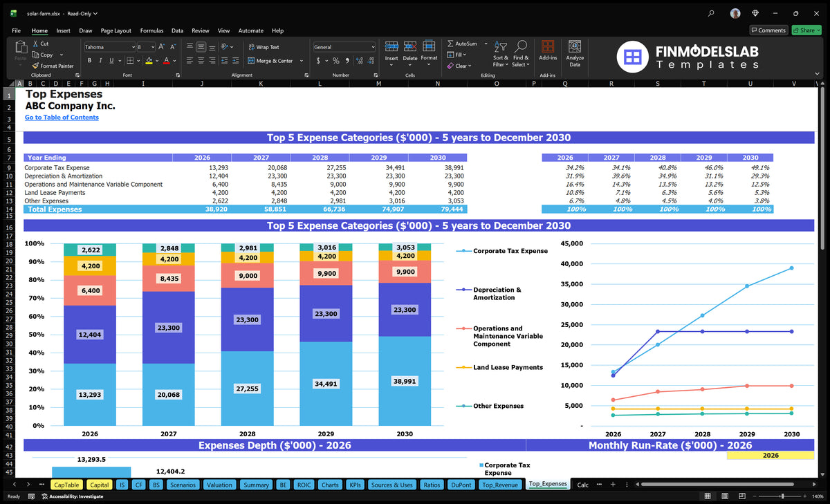Switch to the Insert ribbon tab
Viewport: 830px width, 504px height.
pyautogui.click(x=63, y=30)
